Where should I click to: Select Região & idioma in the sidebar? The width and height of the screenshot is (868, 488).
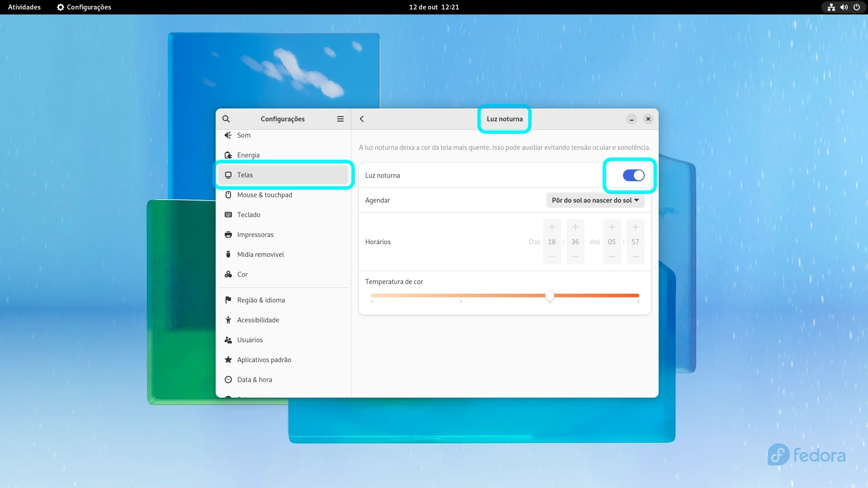pos(283,300)
